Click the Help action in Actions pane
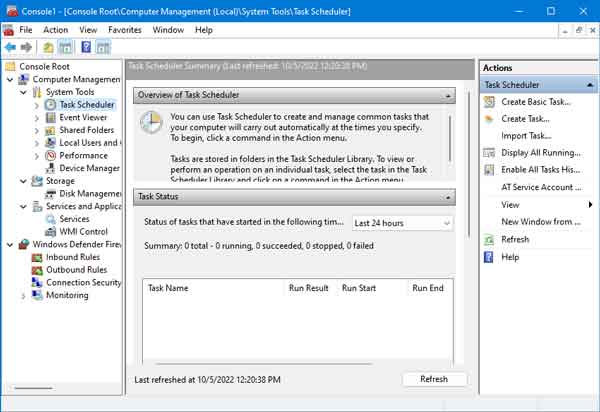This screenshot has width=600, height=412. (510, 257)
